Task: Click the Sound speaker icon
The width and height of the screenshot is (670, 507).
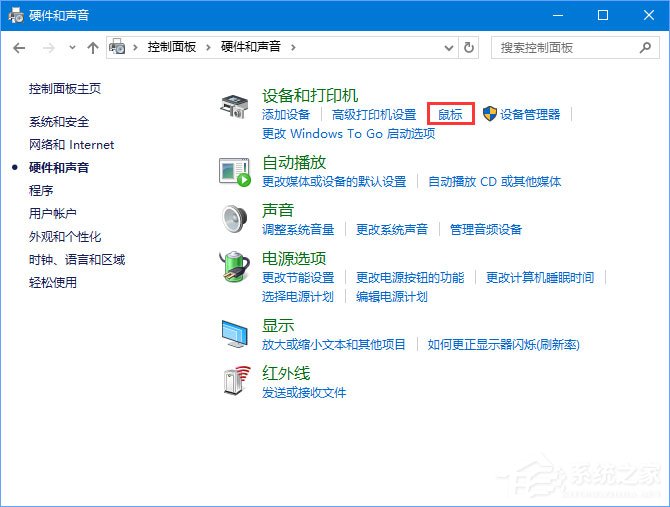Action: 235,219
